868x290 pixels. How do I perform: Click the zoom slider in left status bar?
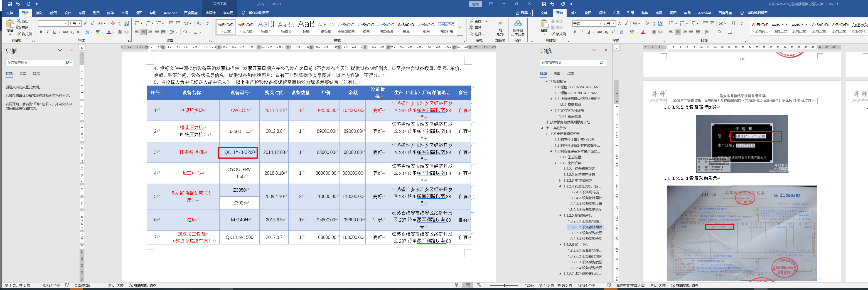coord(504,285)
